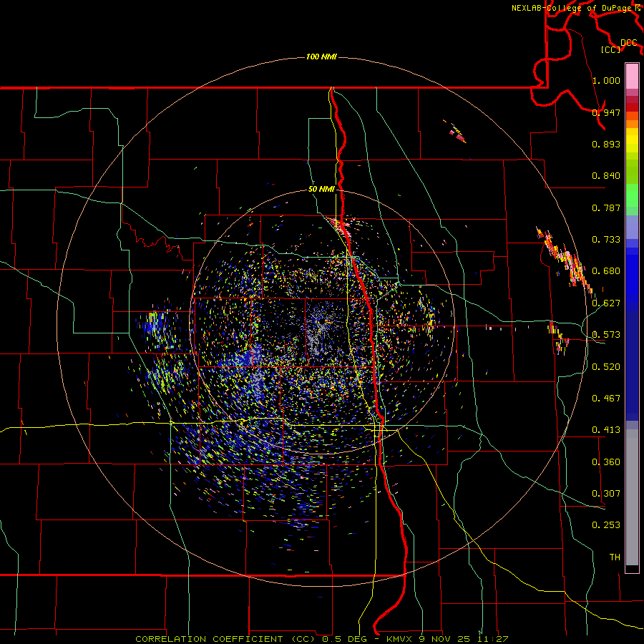Click the CORRELATION COEFFICIENT caption text
644x644 pixels.
[209, 639]
